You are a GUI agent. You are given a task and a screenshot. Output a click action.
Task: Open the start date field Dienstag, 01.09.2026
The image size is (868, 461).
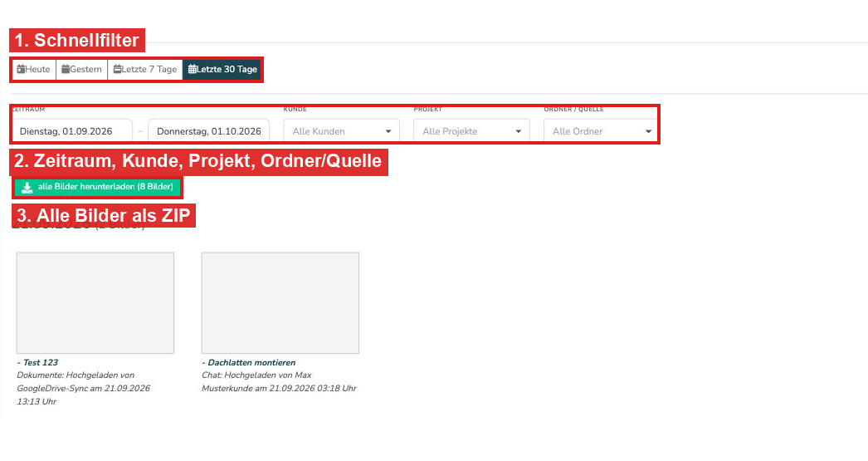click(72, 131)
